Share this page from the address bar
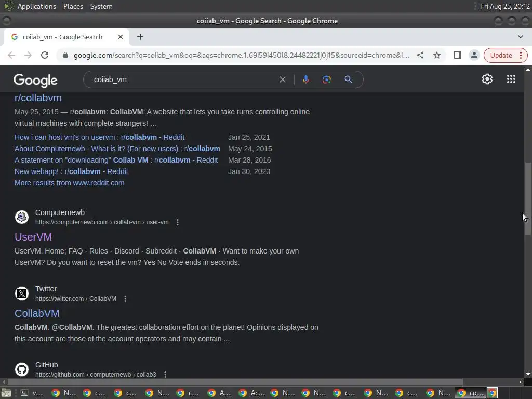532x399 pixels. coord(420,55)
